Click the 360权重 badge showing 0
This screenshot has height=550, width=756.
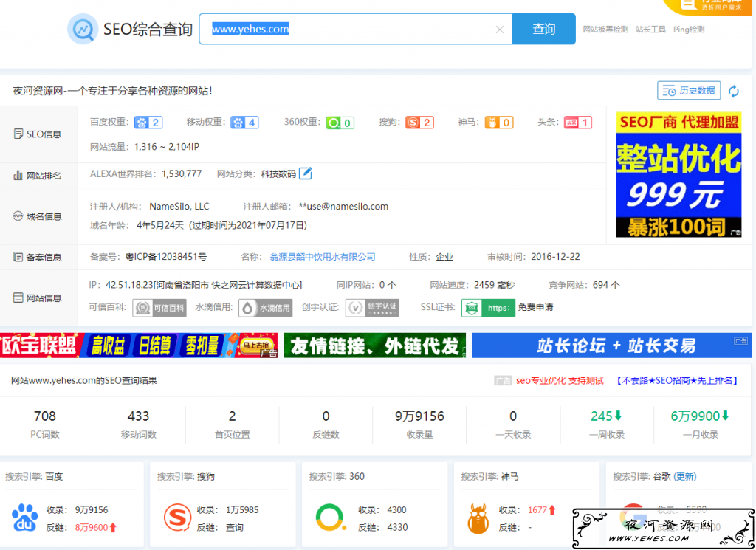(x=340, y=123)
